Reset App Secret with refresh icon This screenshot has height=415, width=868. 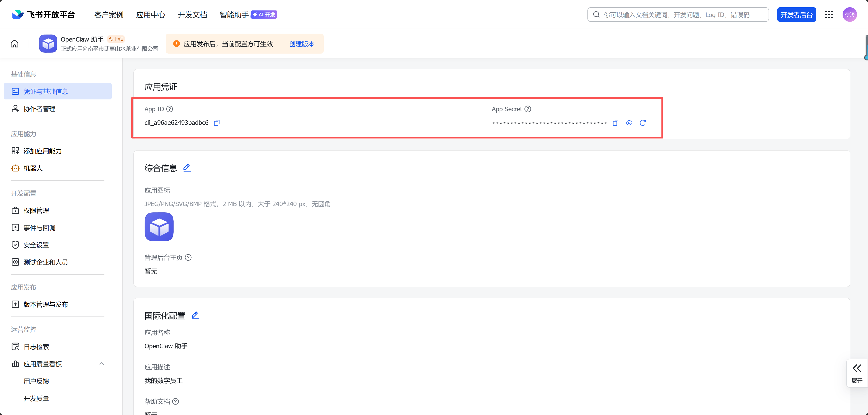pyautogui.click(x=643, y=123)
